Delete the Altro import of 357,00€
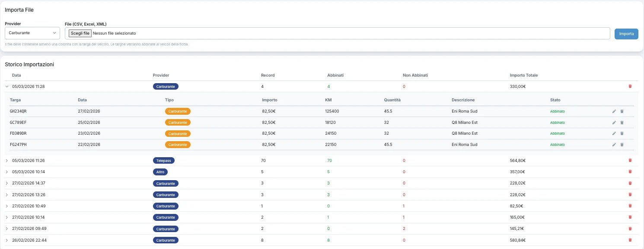 click(630, 171)
